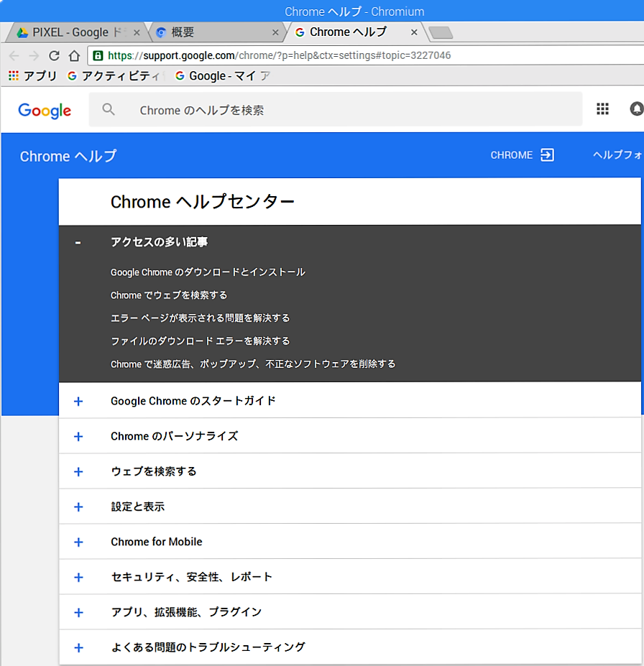Go to the browser home page
Image resolution: width=644 pixels, height=666 pixels.
[x=74, y=55]
